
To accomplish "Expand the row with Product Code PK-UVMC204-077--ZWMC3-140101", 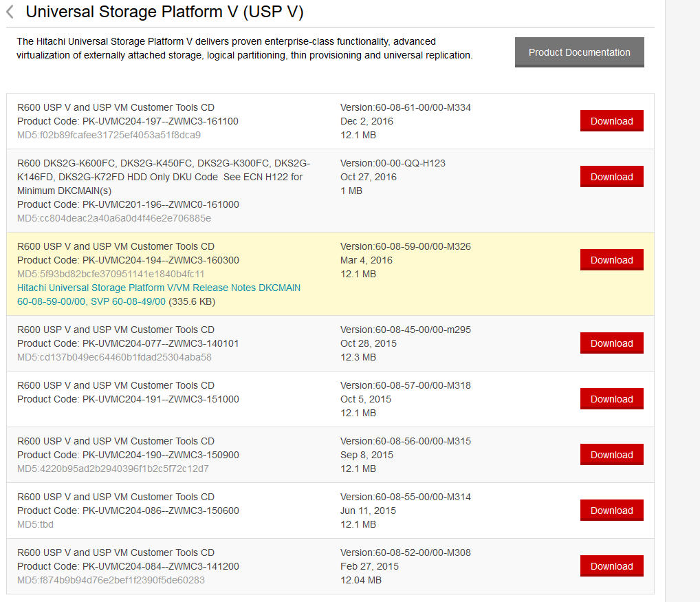I will tap(127, 343).
